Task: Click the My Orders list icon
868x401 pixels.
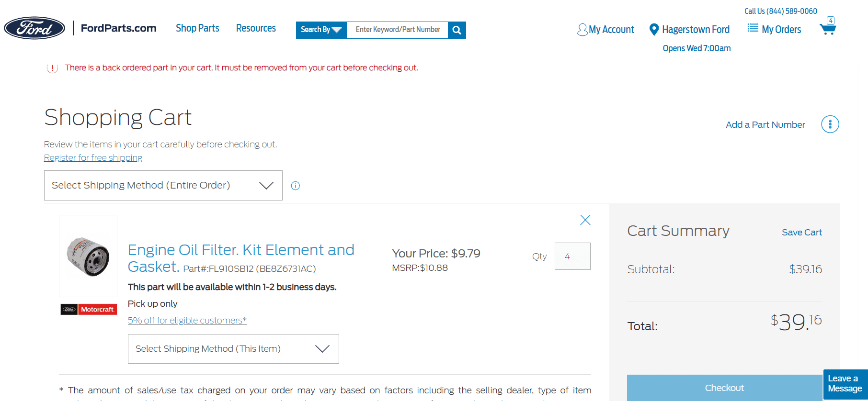Action: pos(753,28)
